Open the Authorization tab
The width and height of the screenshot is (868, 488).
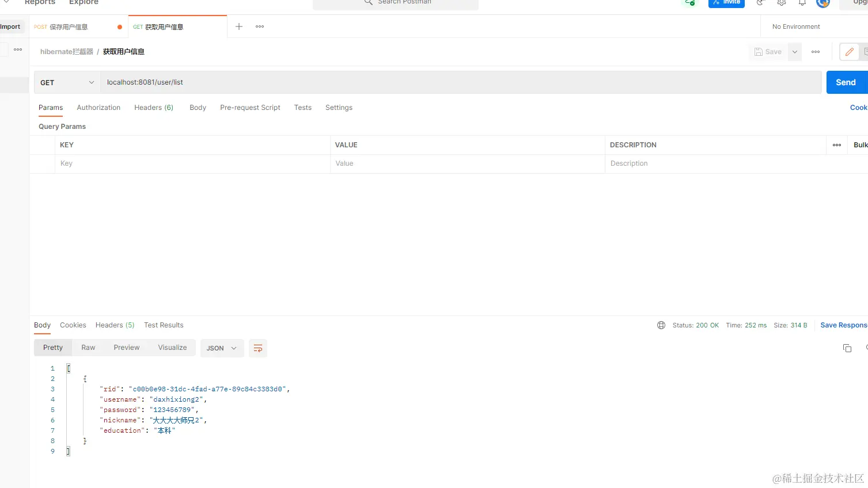click(98, 108)
